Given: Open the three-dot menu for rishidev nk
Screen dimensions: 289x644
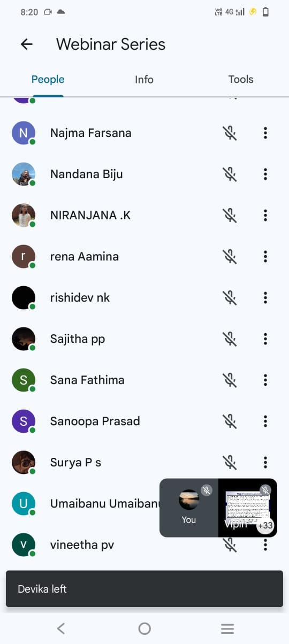Looking at the screenshot, I should click(x=265, y=298).
